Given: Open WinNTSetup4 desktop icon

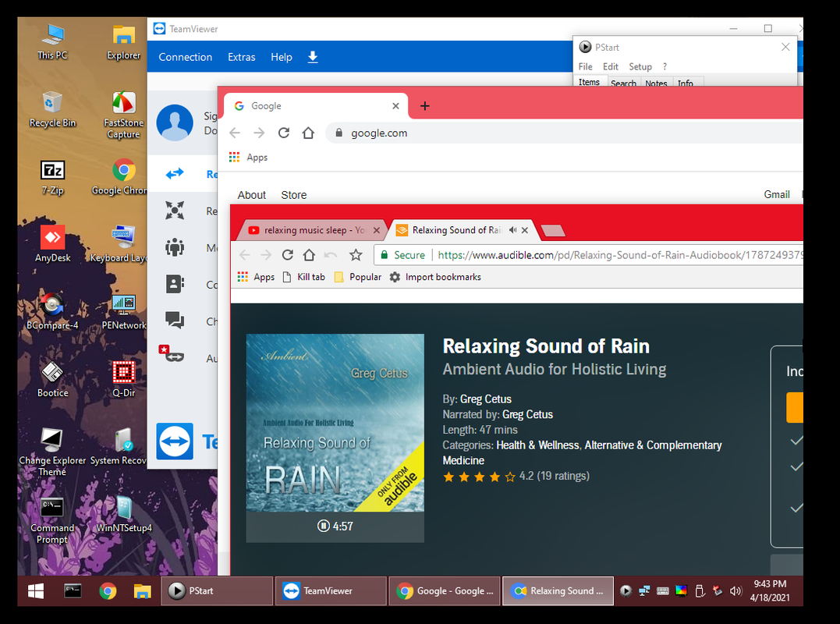Looking at the screenshot, I should (x=124, y=515).
